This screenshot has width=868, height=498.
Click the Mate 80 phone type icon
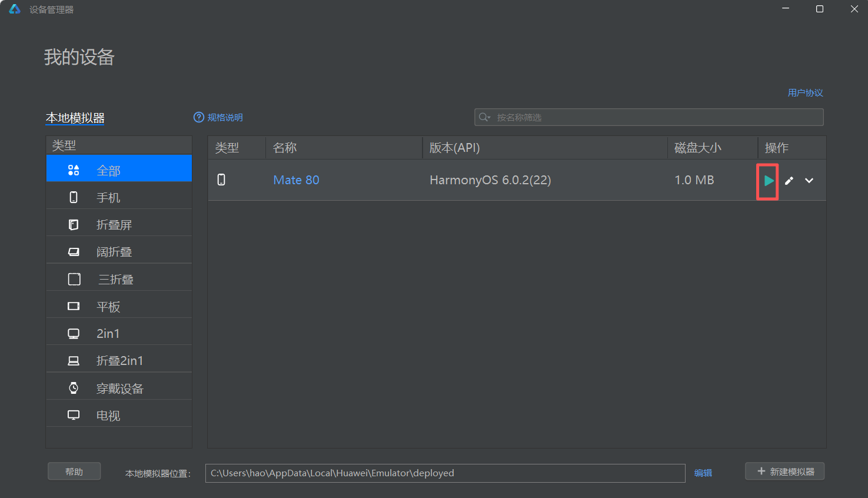click(x=221, y=180)
